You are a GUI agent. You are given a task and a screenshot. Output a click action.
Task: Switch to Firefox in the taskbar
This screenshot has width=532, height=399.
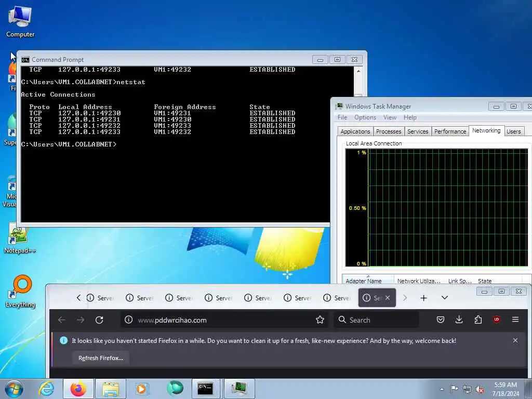coord(78,389)
